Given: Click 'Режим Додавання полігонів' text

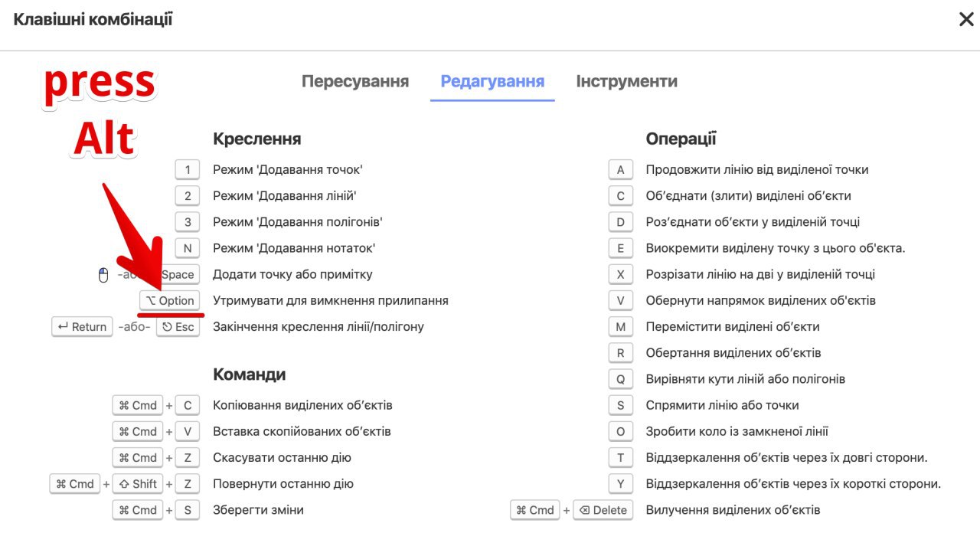Looking at the screenshot, I should 298,222.
